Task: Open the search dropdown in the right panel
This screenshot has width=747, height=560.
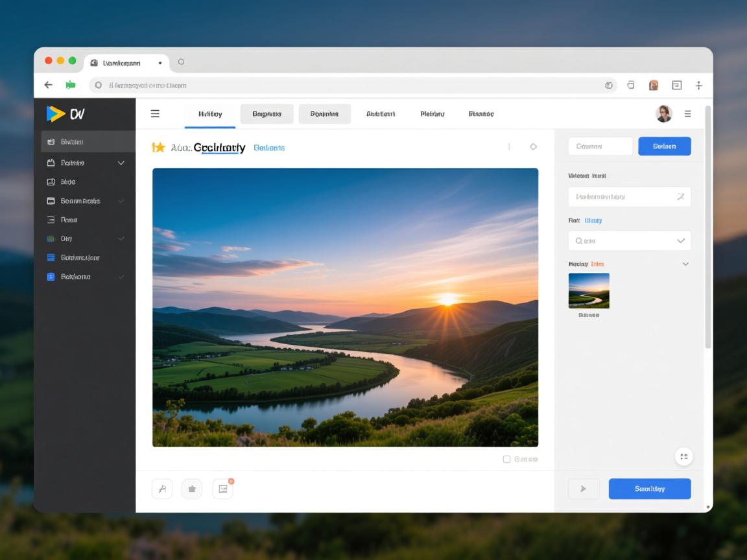Action: 629,240
